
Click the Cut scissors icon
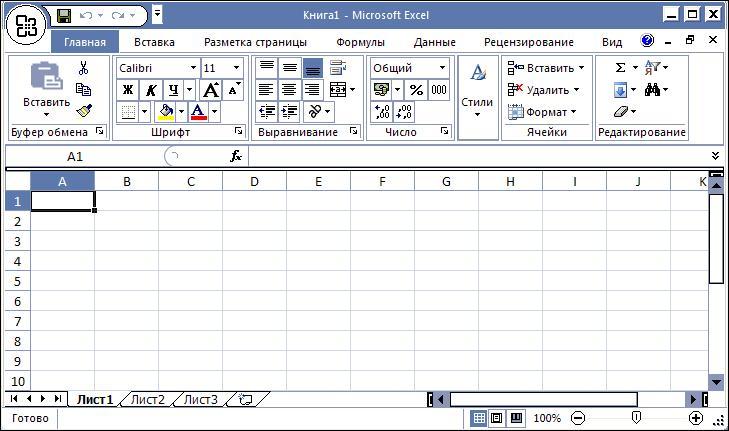tap(84, 68)
